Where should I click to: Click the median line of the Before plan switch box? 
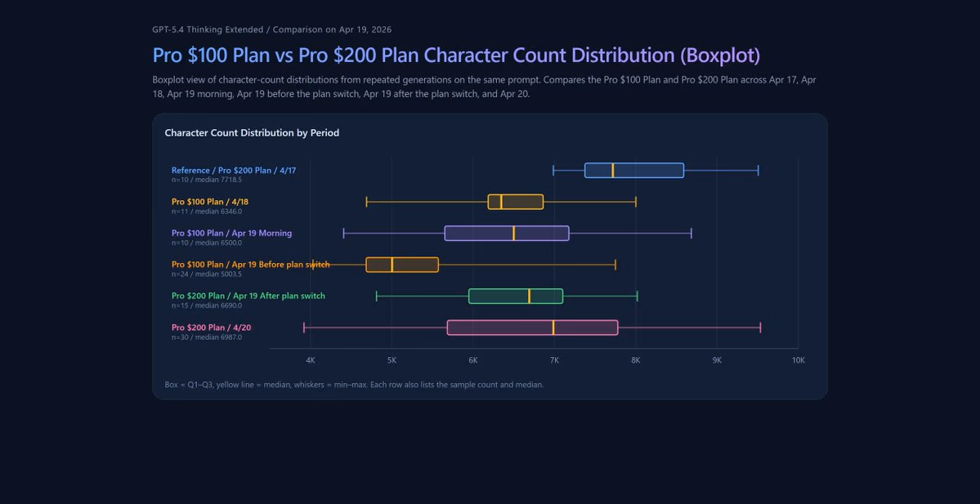[392, 265]
